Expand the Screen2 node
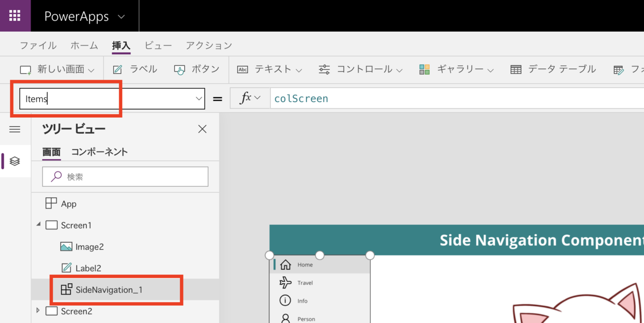This screenshot has width=644, height=323. tap(38, 311)
